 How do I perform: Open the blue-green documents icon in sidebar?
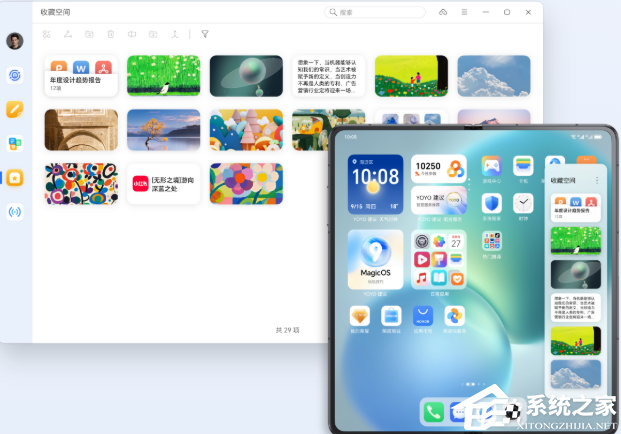coord(15,143)
